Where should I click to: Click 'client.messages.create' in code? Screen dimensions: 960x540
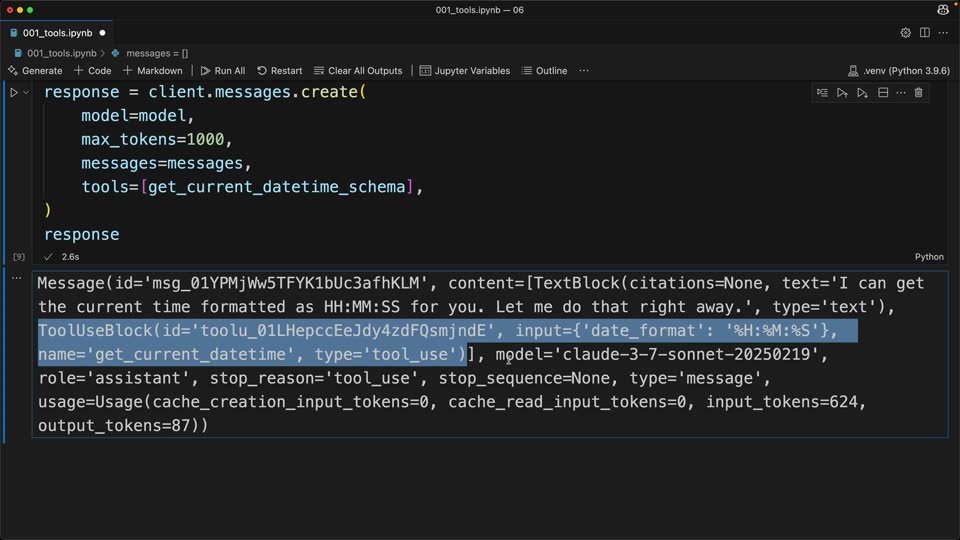click(x=253, y=92)
